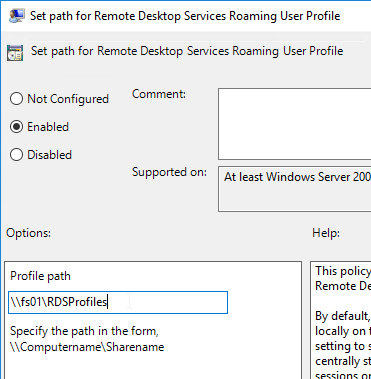This screenshot has width=371, height=379.
Task: Click the Profile path input field
Action: click(x=118, y=302)
